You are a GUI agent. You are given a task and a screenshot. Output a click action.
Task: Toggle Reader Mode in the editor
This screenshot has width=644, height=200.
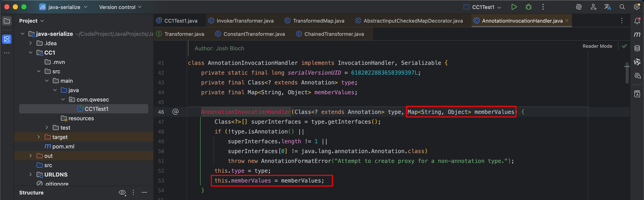pyautogui.click(x=597, y=46)
